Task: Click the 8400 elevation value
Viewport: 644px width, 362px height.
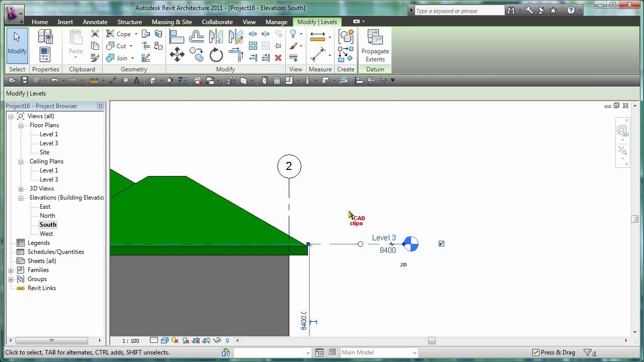Action: (387, 250)
